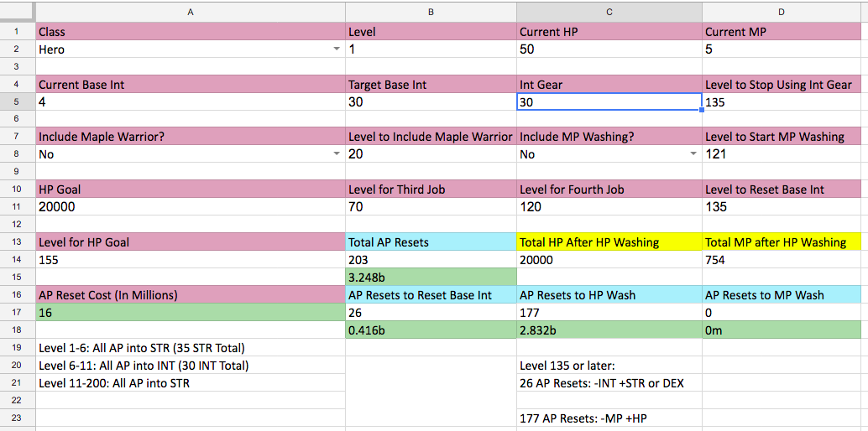Open the Class dropdown arrow beside Hero
The image size is (868, 431).
pos(337,49)
